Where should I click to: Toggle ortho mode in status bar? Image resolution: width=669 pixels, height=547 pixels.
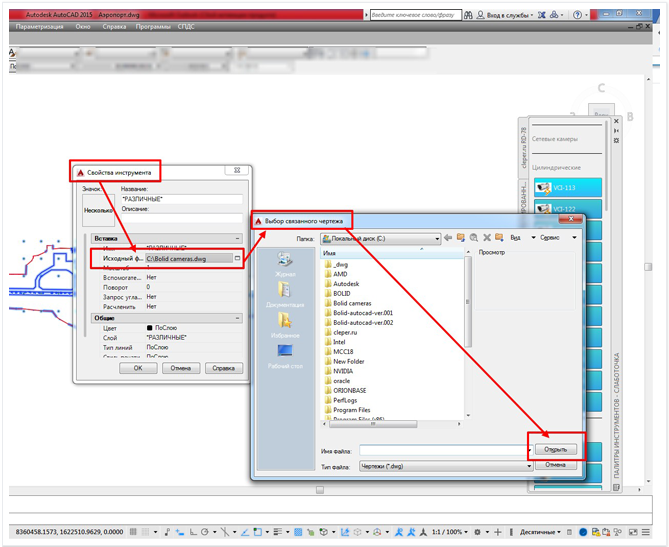(193, 532)
